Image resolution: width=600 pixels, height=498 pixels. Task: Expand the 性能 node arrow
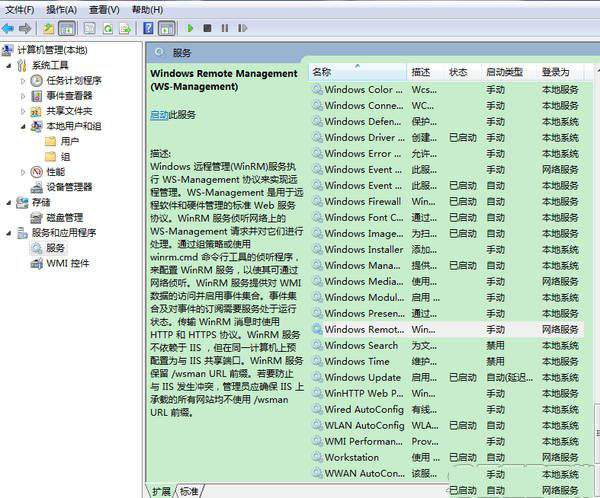point(23,172)
